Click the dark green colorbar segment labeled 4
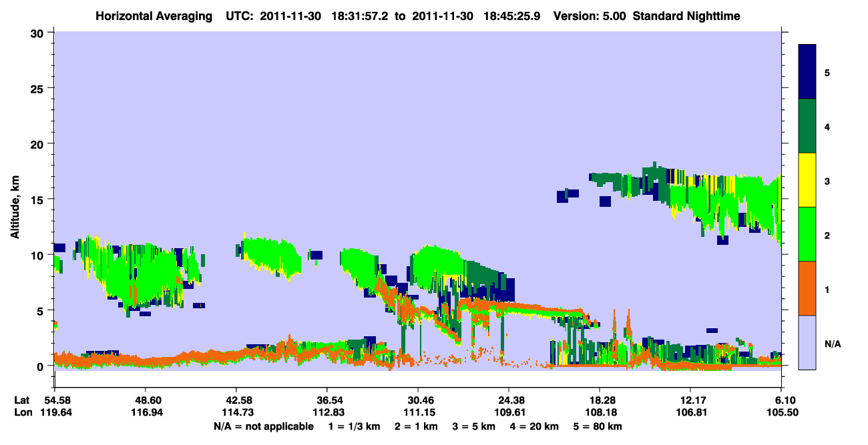 point(807,126)
